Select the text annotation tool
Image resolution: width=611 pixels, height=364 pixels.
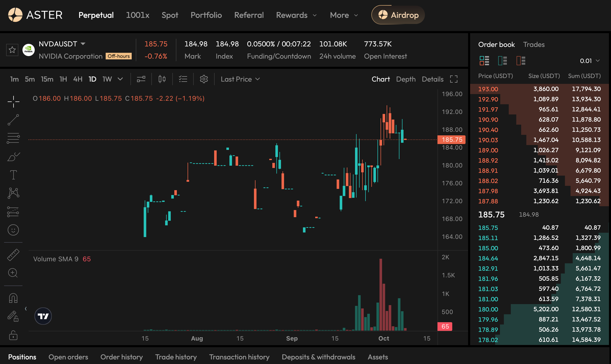(13, 175)
